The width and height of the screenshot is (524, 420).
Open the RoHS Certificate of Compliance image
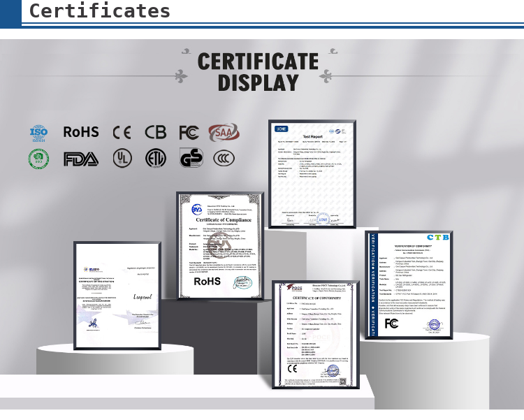coord(220,246)
